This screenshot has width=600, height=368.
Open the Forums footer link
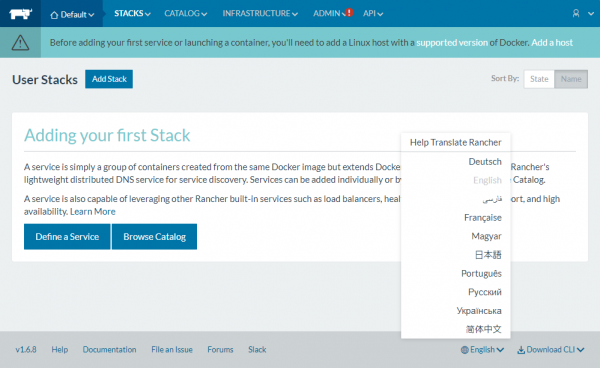click(x=220, y=350)
